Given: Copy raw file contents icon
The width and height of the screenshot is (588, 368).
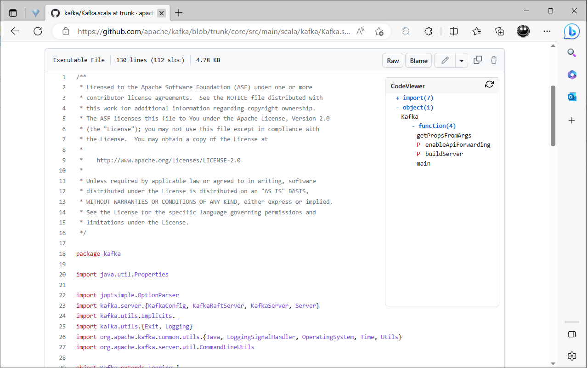Looking at the screenshot, I should click(x=478, y=60).
